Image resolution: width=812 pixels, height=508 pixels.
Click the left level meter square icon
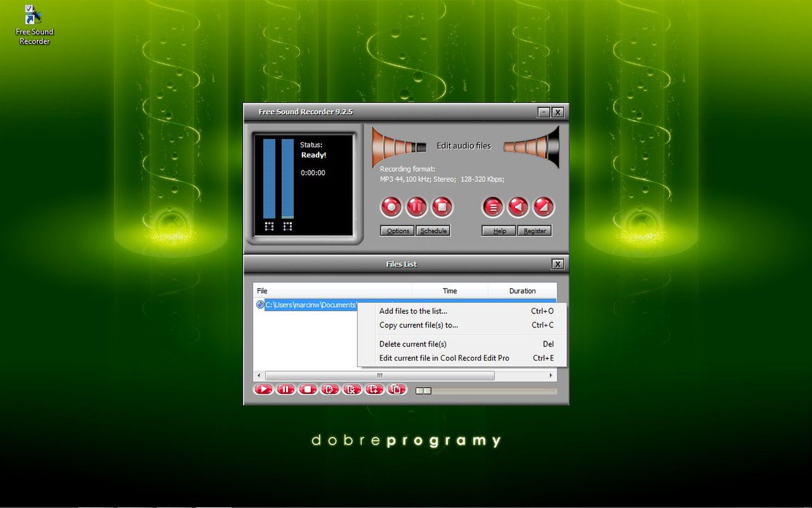(x=269, y=226)
